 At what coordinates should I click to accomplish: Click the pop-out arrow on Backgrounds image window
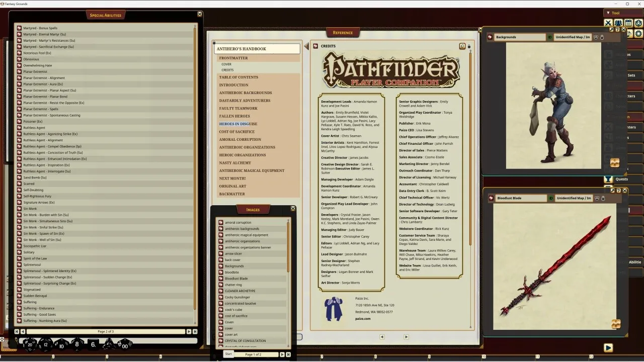612,30
